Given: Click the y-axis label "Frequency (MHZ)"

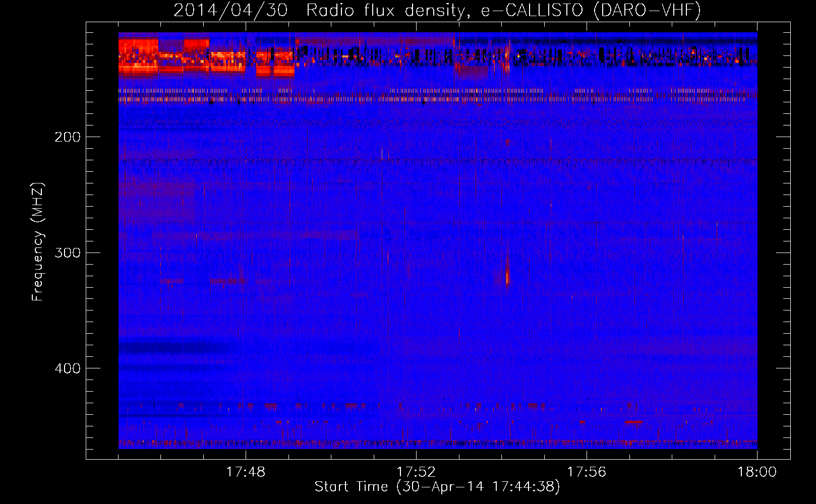Looking at the screenshot, I should coord(38,242).
